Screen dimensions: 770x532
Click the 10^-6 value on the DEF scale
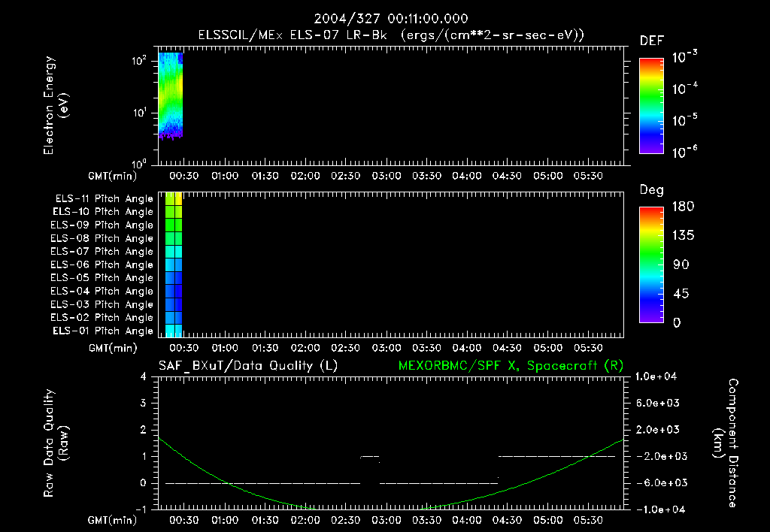point(684,152)
